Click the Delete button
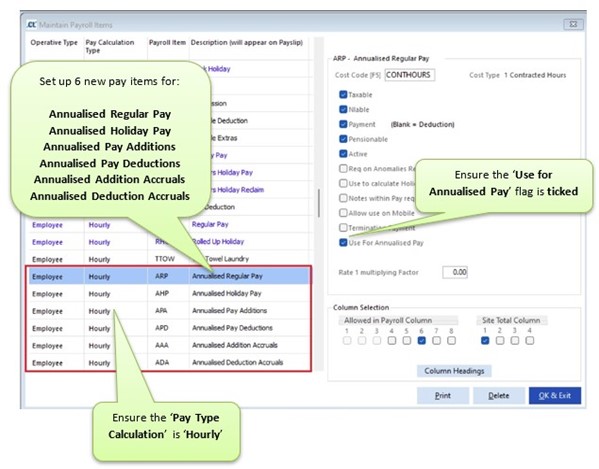This screenshot has width=599, height=469. (x=499, y=396)
